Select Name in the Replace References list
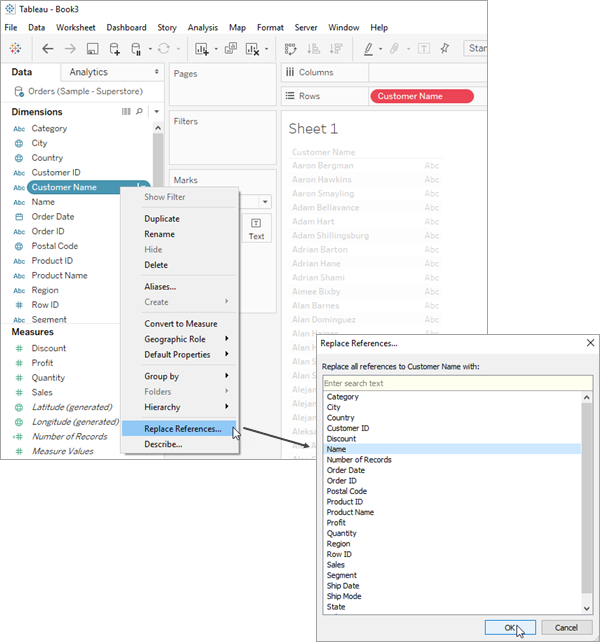The width and height of the screenshot is (600, 642). [452, 449]
